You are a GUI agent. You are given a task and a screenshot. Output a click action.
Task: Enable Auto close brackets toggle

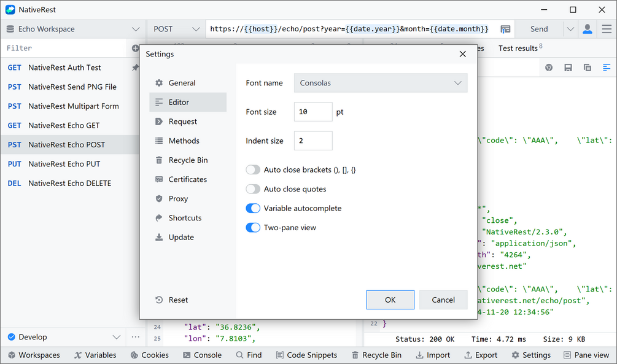click(253, 169)
